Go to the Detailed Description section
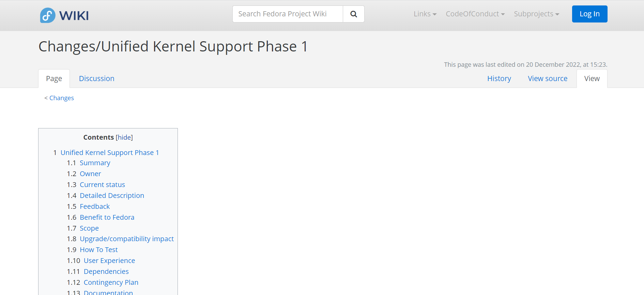Viewport: 644px width, 295px height. tap(112, 196)
